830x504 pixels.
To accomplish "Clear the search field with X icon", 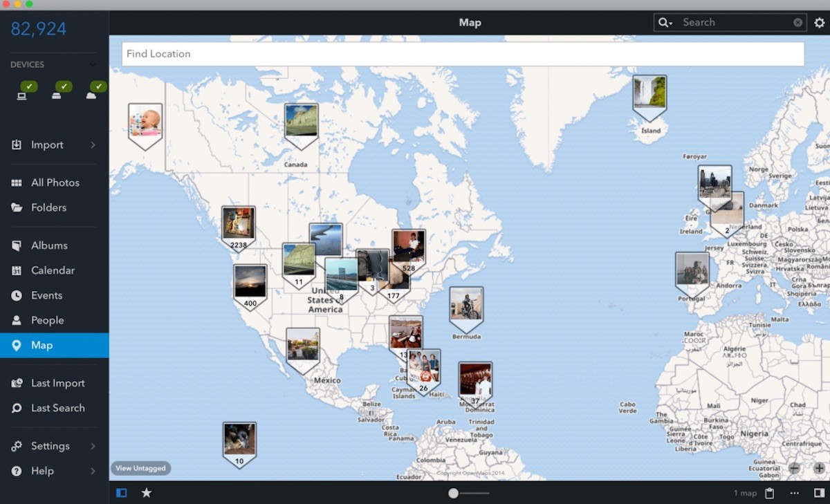I will pos(798,23).
